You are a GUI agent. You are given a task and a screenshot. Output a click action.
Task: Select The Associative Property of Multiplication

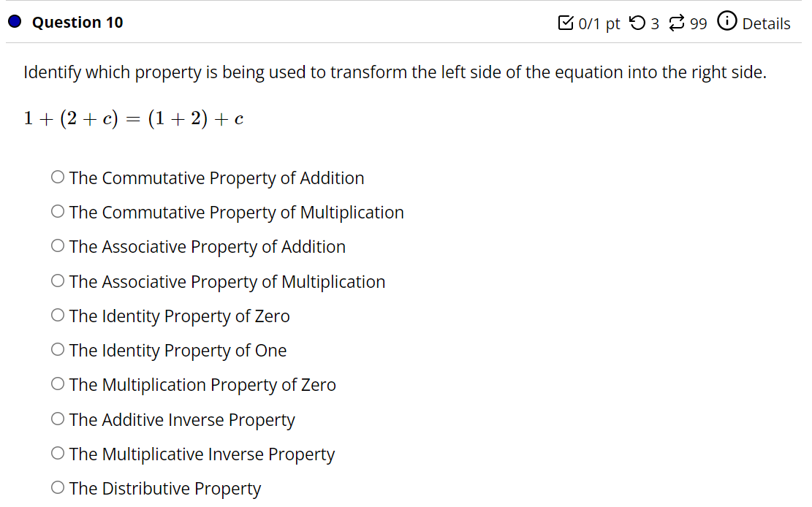coord(58,280)
